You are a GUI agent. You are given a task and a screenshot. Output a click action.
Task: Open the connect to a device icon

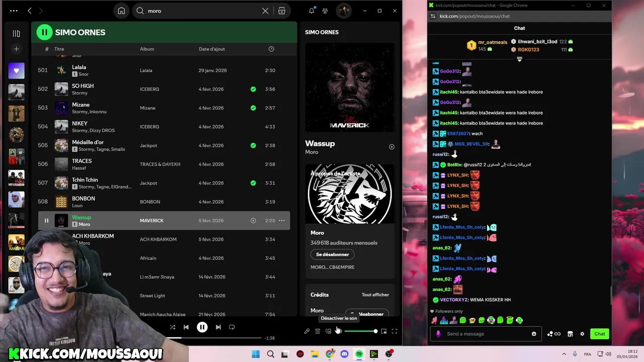pyautogui.click(x=329, y=331)
